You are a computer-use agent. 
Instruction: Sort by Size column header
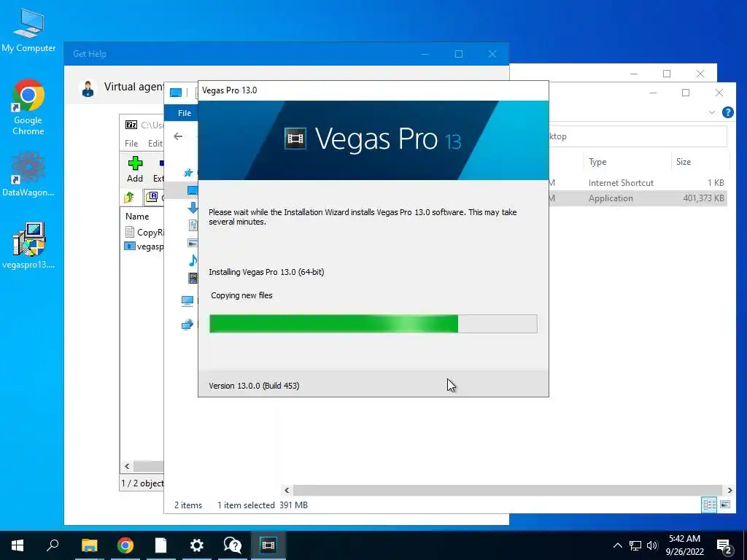(683, 161)
